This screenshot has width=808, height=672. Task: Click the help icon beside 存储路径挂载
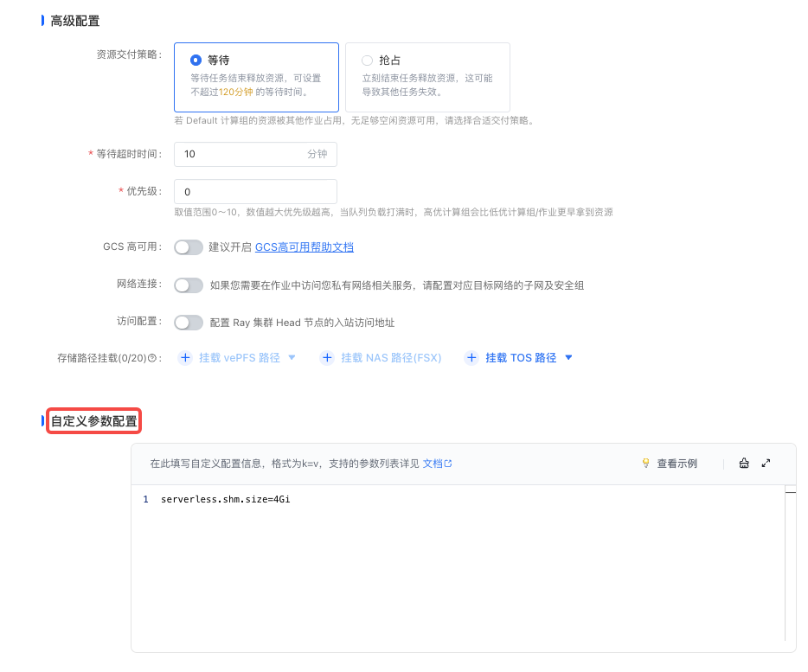(152, 358)
